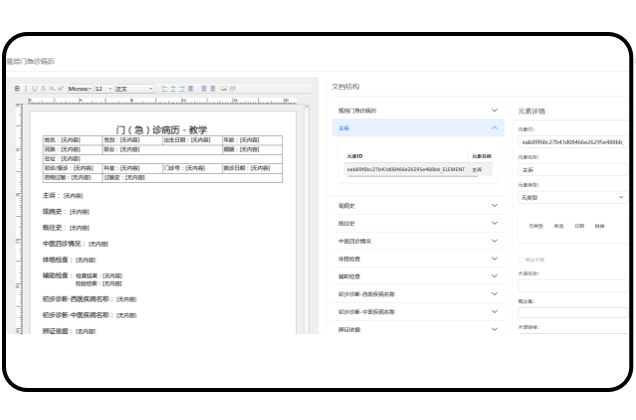Image resolution: width=636 pixels, height=420 pixels.
Task: Toggle the 绑定术语 checkbox
Action: (x=520, y=260)
